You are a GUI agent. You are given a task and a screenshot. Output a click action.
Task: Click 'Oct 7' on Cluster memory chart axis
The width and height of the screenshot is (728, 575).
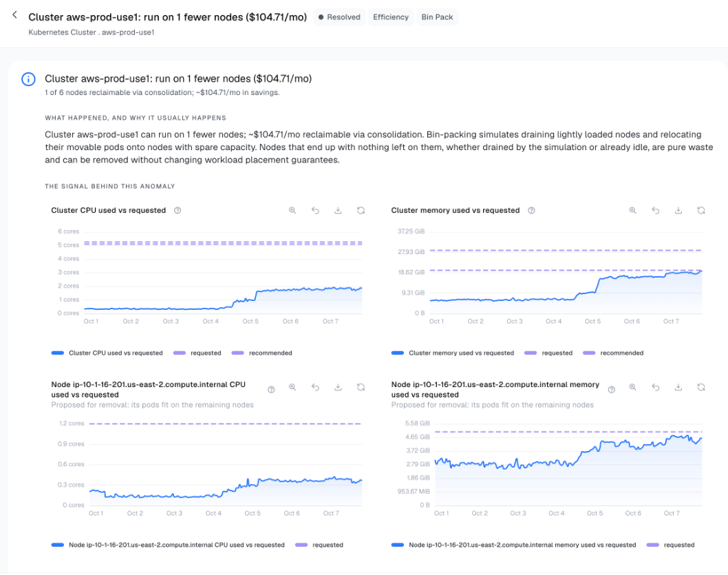point(671,322)
